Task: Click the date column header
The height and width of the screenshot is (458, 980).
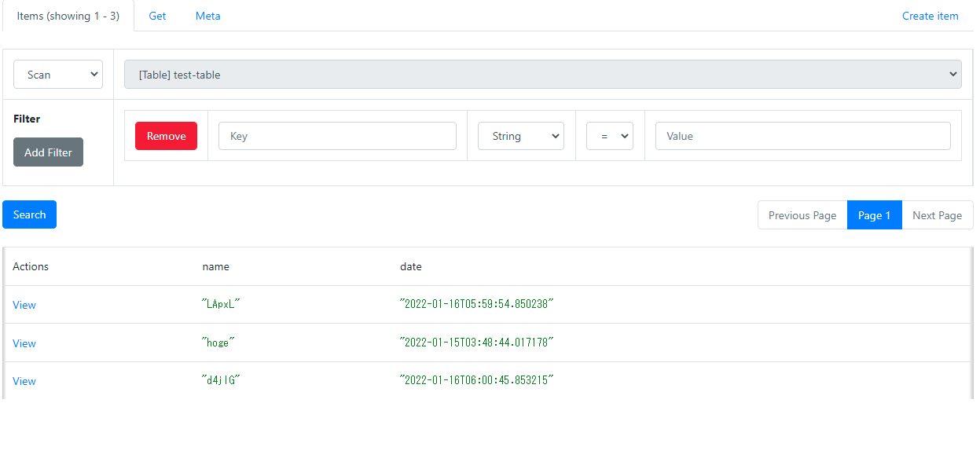Action: pos(411,266)
